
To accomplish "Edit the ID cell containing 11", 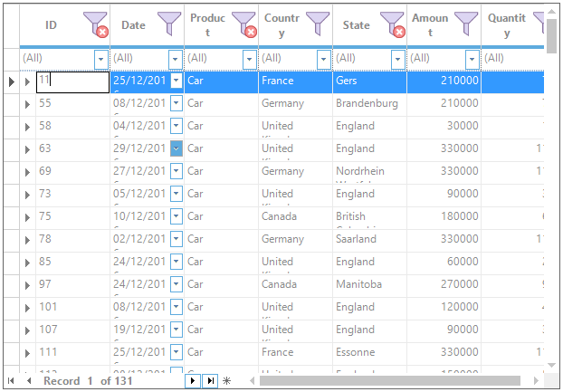I will point(73,82).
